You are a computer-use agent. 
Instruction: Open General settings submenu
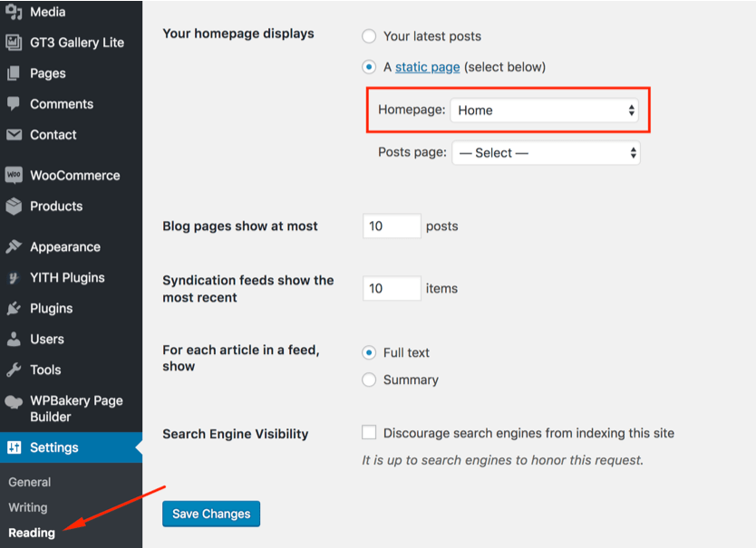[x=29, y=482]
